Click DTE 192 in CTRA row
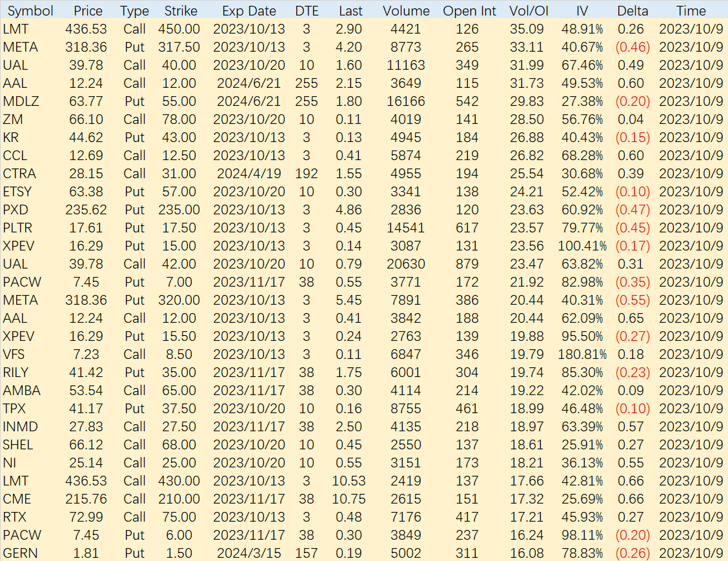Image resolution: width=728 pixels, height=561 pixels. (307, 174)
